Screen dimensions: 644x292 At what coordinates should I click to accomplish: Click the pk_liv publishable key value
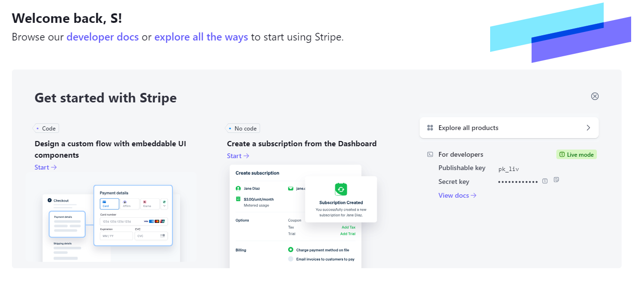pyautogui.click(x=508, y=169)
